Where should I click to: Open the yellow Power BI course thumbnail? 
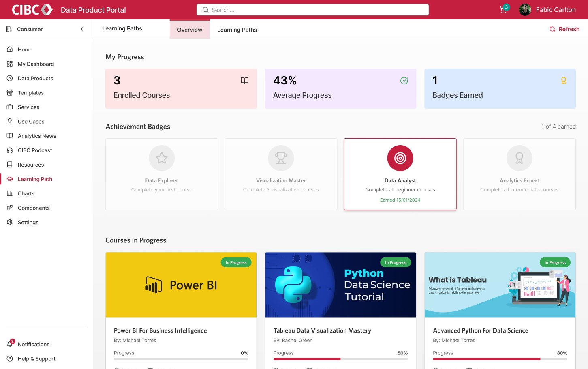point(181,285)
